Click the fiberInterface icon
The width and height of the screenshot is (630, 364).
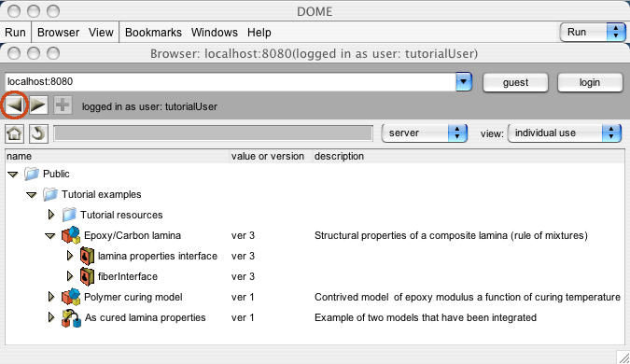(x=87, y=276)
